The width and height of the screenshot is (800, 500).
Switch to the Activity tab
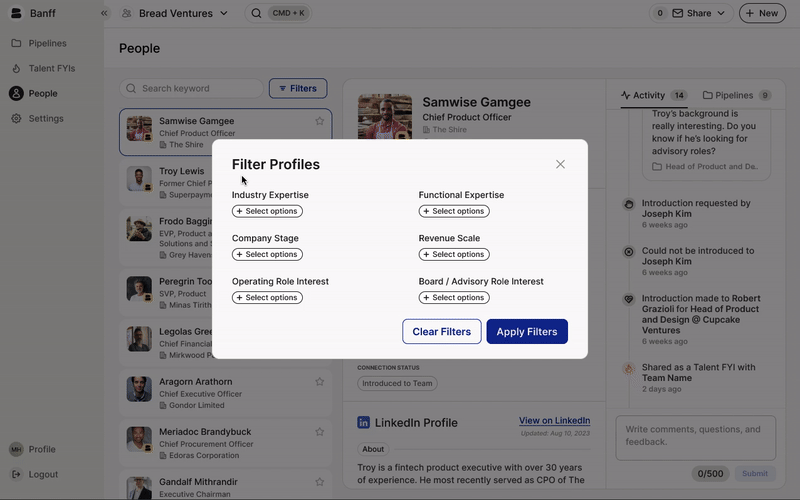click(x=654, y=95)
